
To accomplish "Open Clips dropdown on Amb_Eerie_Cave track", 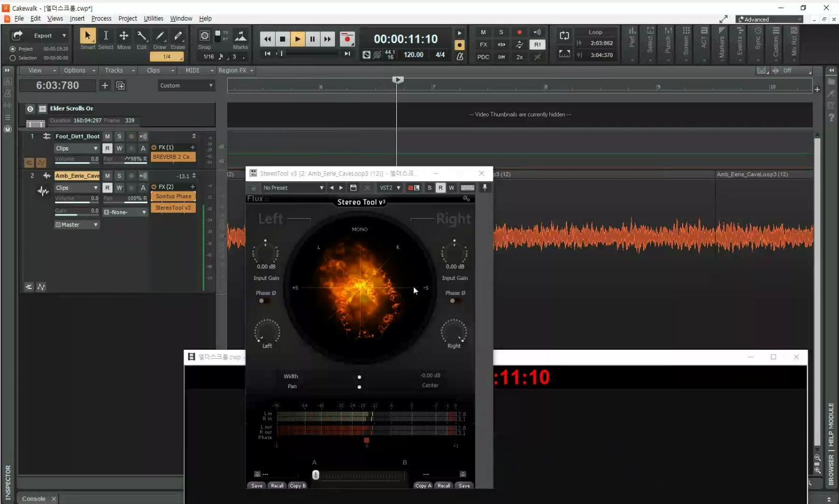I will (77, 188).
